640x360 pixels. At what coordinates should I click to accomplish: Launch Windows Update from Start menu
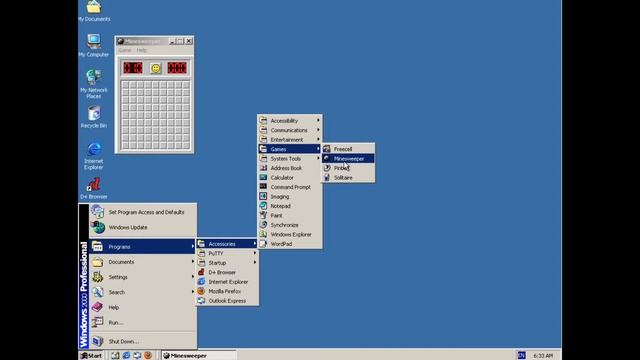coord(143,227)
